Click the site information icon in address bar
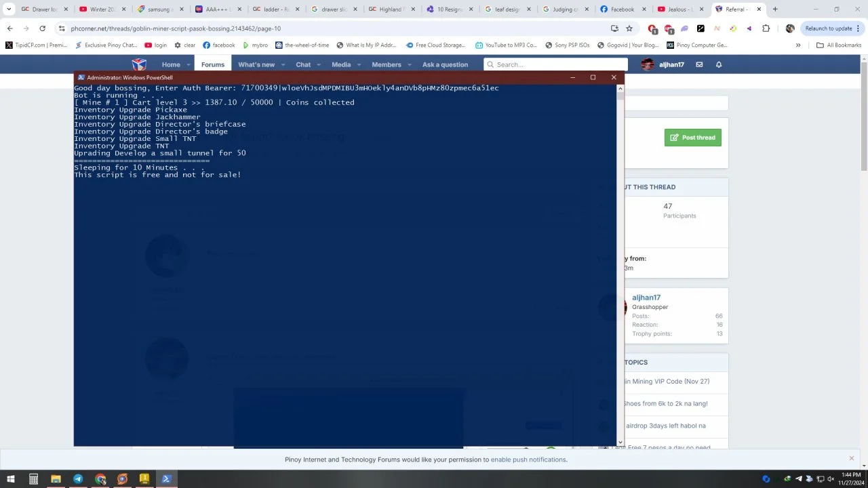The height and width of the screenshot is (488, 868). click(62, 28)
